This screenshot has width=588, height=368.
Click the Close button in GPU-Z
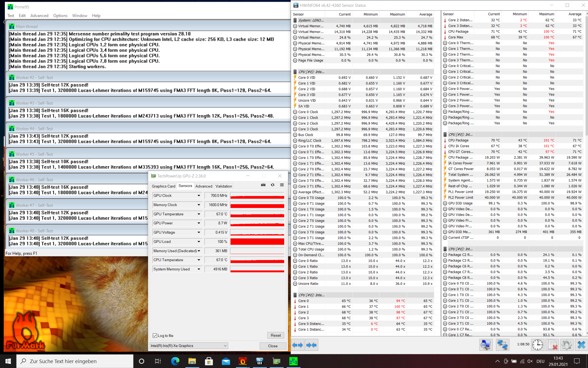tap(273, 346)
